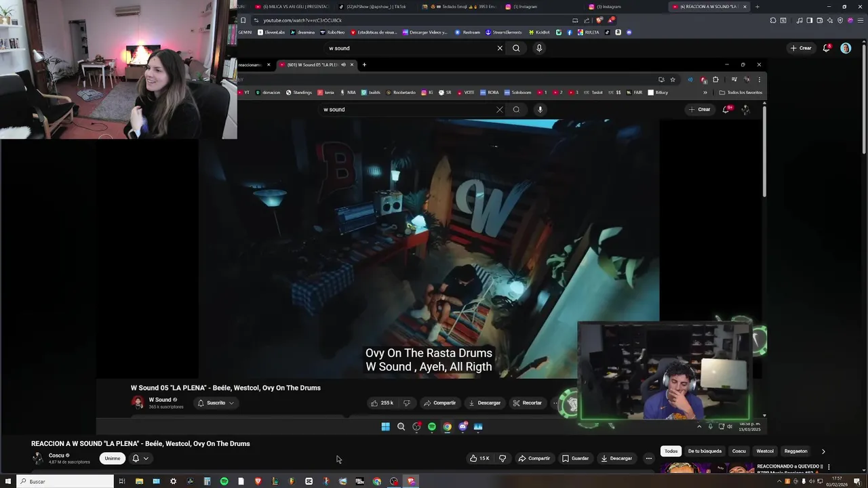The width and height of the screenshot is (868, 488).
Task: Click Unirme to join Coscu's channel
Action: pyautogui.click(x=113, y=458)
